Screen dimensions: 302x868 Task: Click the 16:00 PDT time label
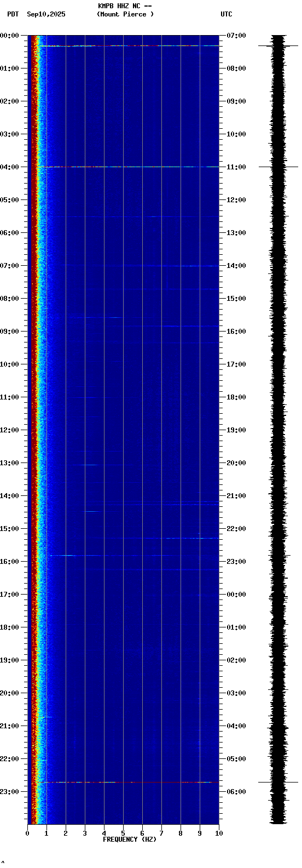9,561
